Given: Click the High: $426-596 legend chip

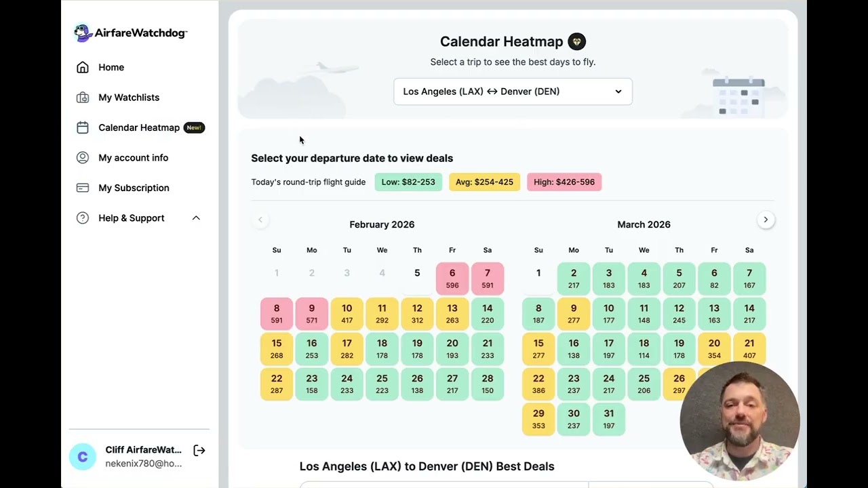Looking at the screenshot, I should coord(564,182).
